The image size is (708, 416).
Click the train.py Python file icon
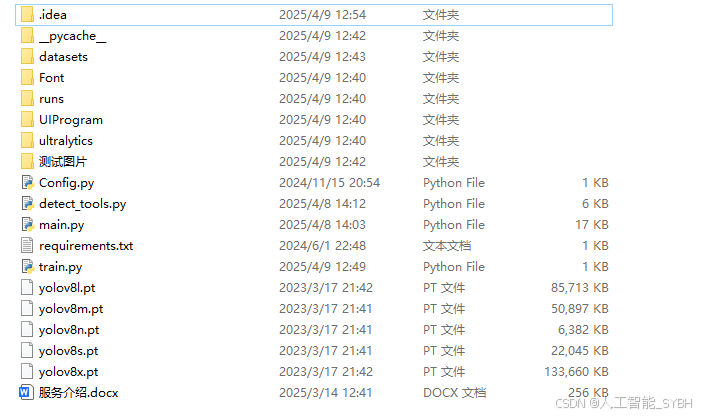[26, 267]
